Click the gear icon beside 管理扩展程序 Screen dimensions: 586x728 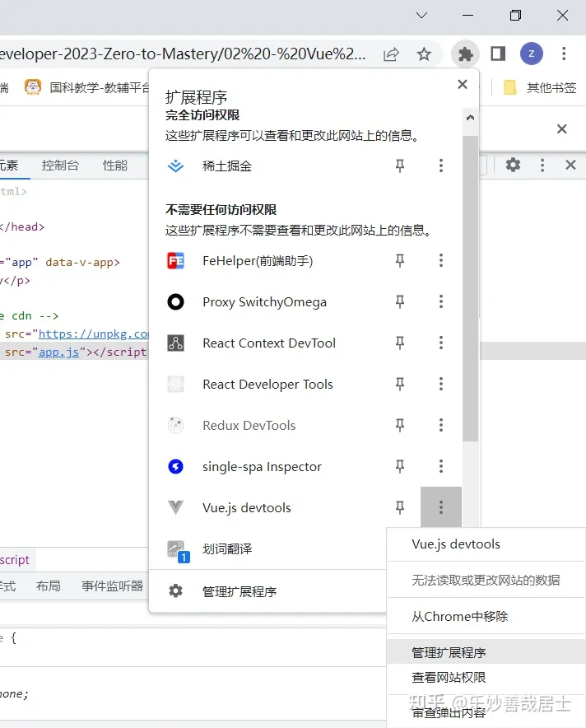(x=175, y=591)
